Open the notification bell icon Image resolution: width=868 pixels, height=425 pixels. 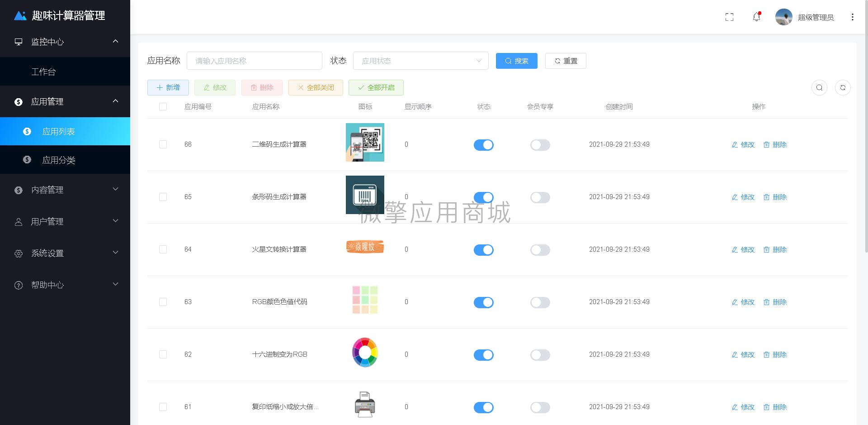click(756, 17)
